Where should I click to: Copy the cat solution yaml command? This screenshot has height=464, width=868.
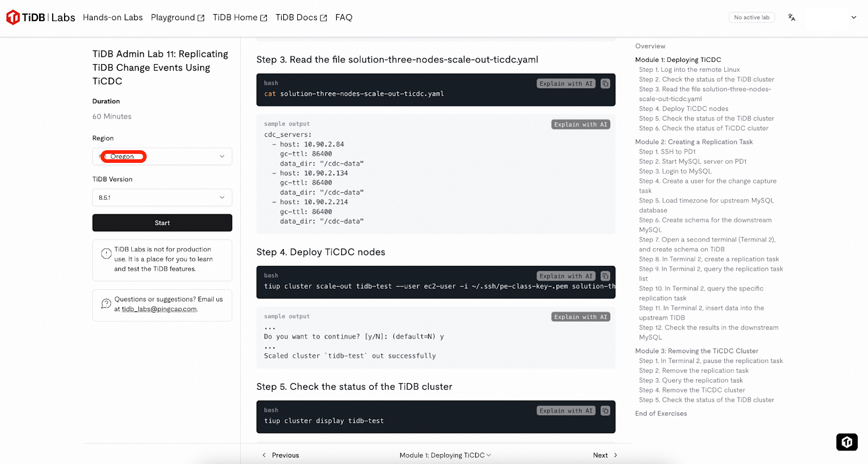click(605, 84)
